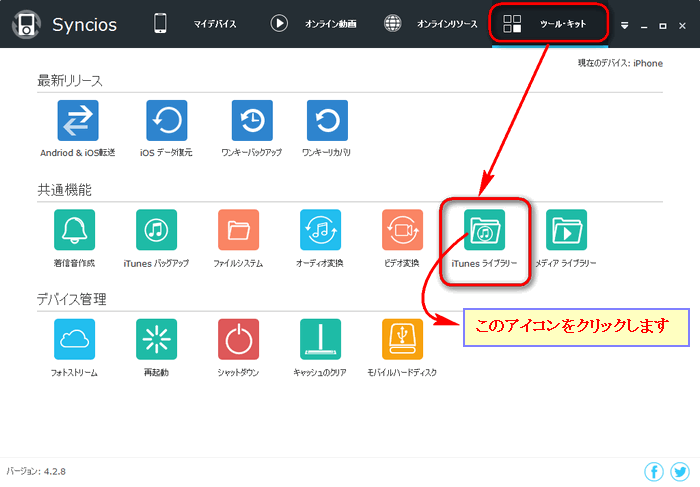Open メディア ライブラリー media library icon
The width and height of the screenshot is (700, 487).
(x=566, y=229)
